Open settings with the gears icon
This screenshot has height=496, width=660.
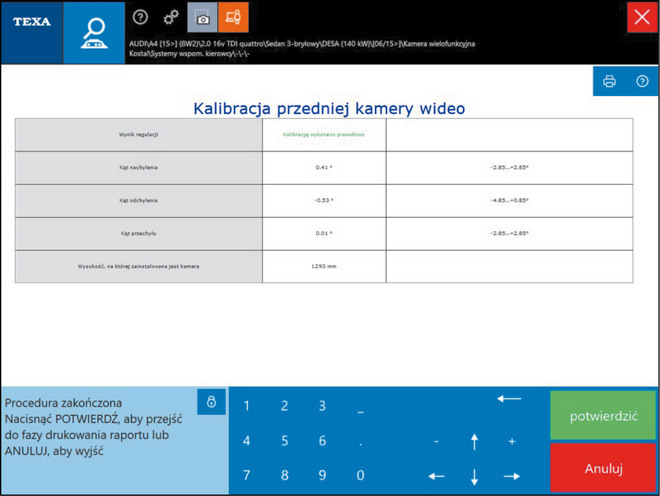click(170, 17)
